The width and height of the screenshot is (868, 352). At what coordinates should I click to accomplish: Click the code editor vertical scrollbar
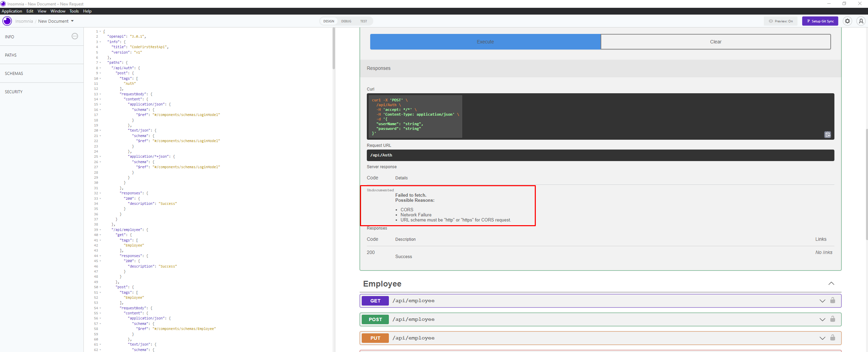334,48
